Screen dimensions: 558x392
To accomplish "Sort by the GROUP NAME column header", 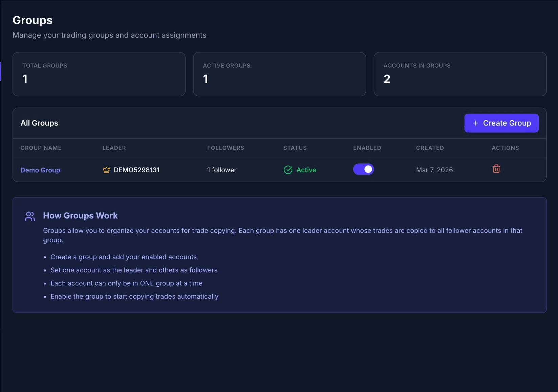I will pyautogui.click(x=41, y=148).
